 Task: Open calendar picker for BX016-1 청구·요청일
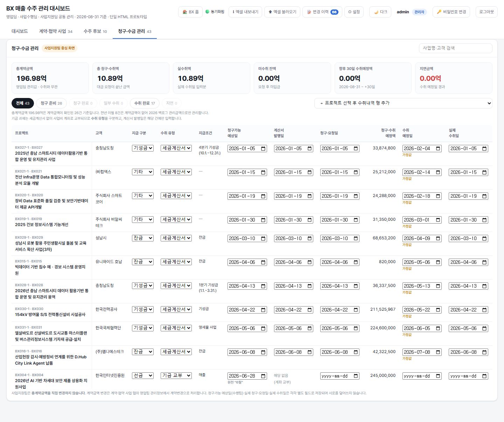pyautogui.click(x=356, y=352)
